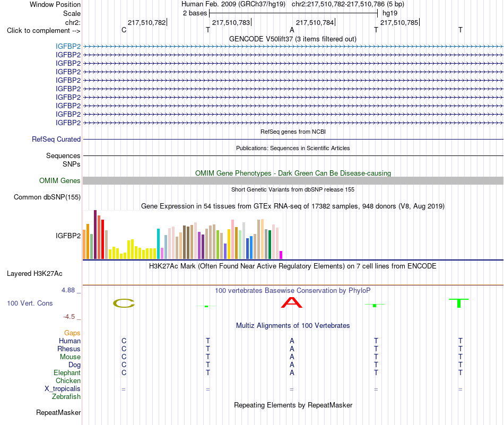Click the 'Click to complement -->' label
This screenshot has height=425, width=504.
[44, 31]
